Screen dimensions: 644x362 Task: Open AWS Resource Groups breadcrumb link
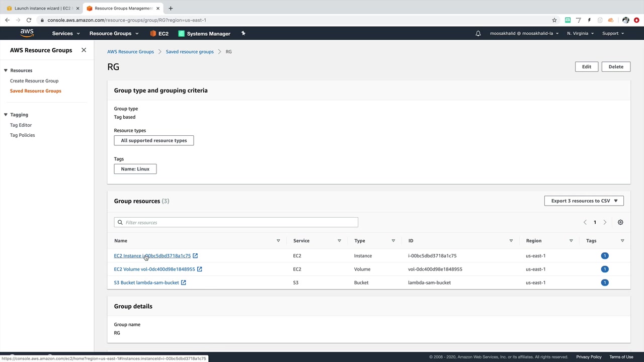click(130, 52)
